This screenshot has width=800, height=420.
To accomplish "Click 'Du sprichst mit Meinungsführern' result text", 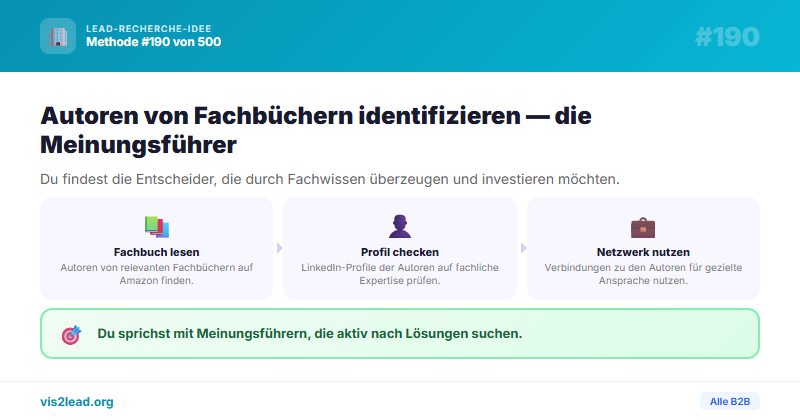I will tap(310, 334).
